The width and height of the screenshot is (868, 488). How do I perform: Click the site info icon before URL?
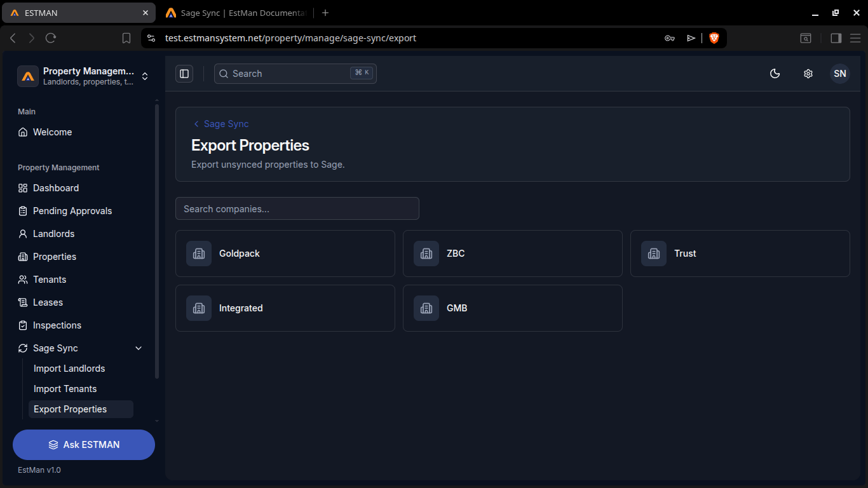pos(151,38)
